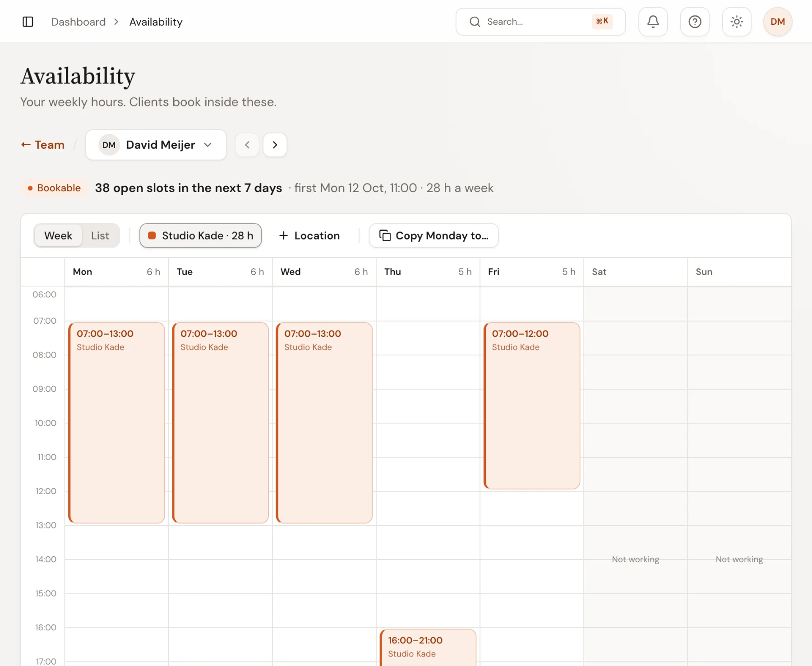Open Wednesday 07:00–13:00 Studio Kade block
Viewport: 812px width, 666px height.
pos(324,423)
